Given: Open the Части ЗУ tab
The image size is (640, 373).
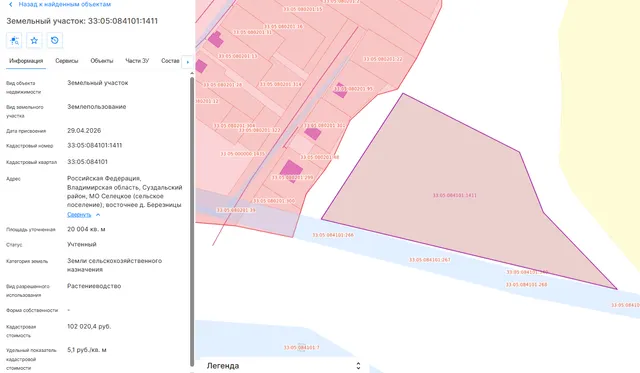Looking at the screenshot, I should click(x=137, y=61).
